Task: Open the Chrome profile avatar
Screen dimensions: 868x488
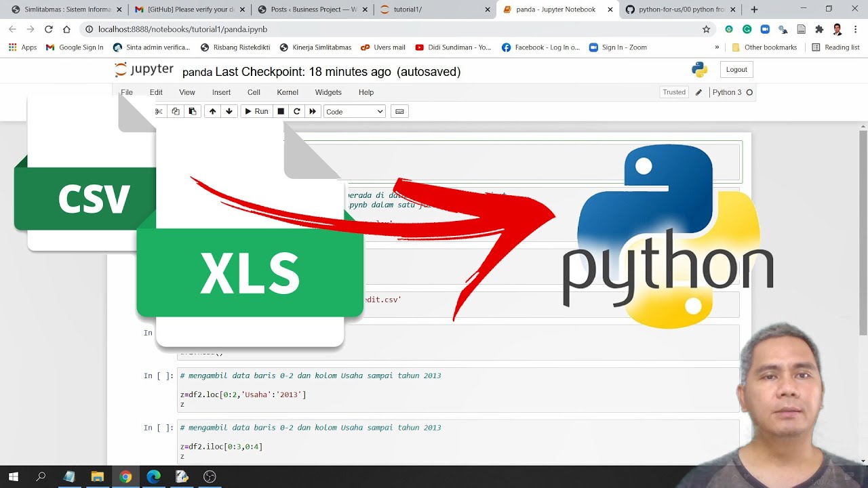Action: point(837,29)
